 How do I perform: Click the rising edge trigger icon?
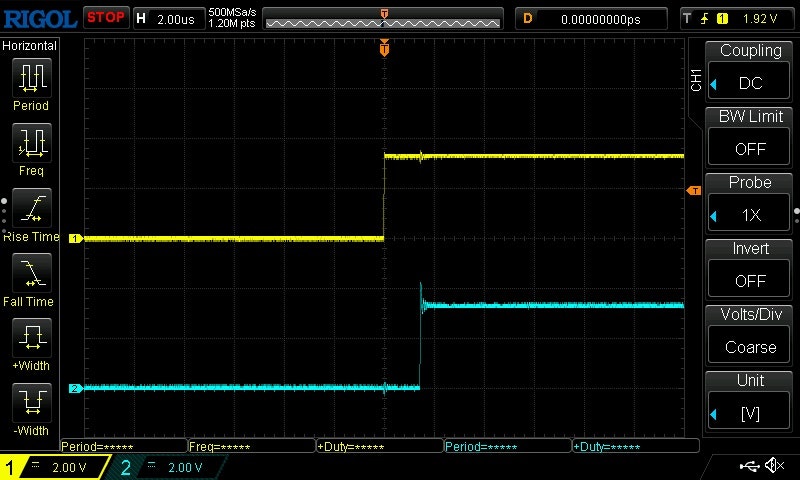point(705,19)
